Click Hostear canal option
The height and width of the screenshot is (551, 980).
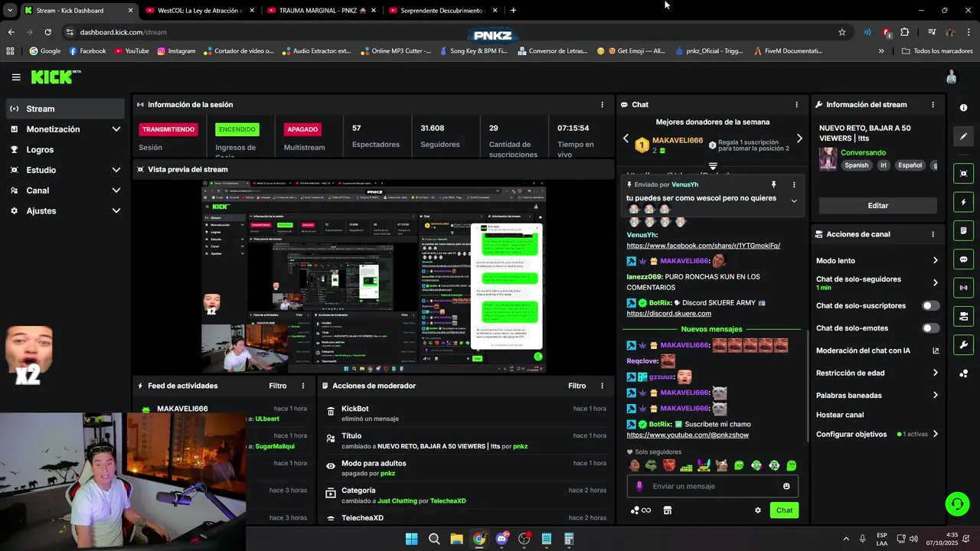pyautogui.click(x=840, y=415)
